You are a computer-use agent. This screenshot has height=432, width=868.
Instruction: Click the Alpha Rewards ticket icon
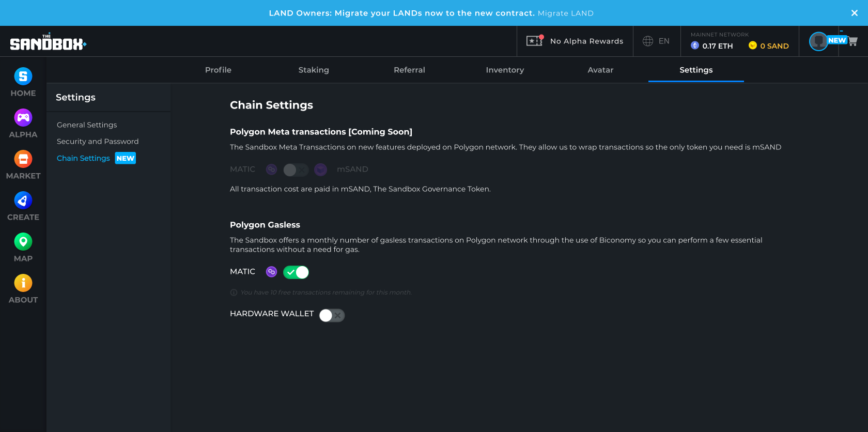pyautogui.click(x=535, y=40)
